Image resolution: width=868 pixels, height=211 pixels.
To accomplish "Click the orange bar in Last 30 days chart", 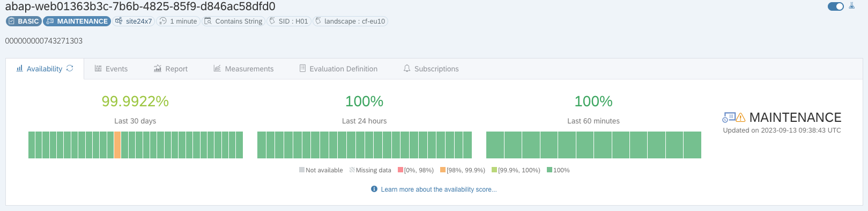I will (117, 145).
